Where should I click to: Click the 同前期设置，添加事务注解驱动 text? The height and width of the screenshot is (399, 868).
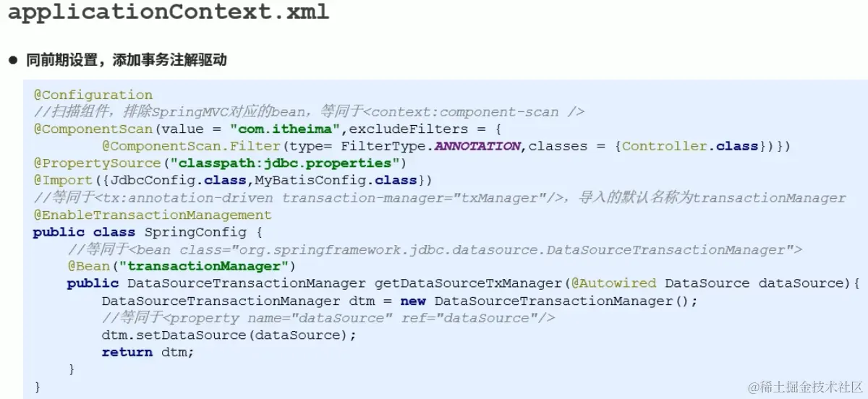(127, 60)
